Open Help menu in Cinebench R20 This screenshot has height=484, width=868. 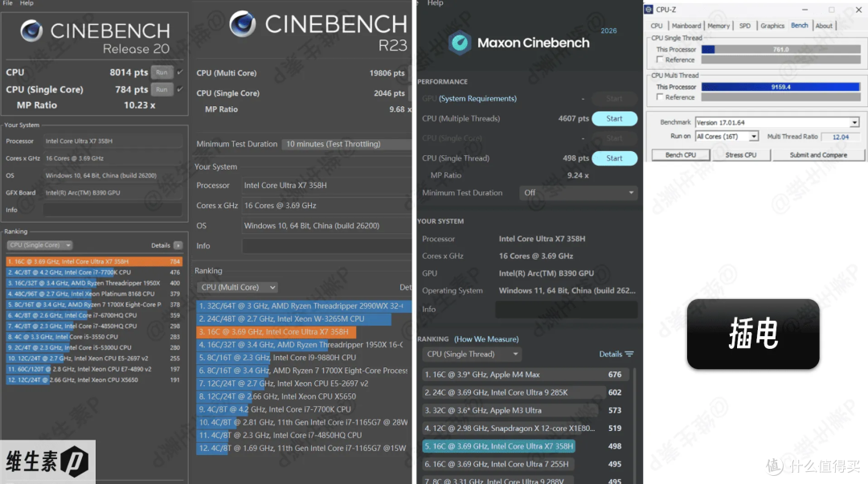tap(27, 3)
